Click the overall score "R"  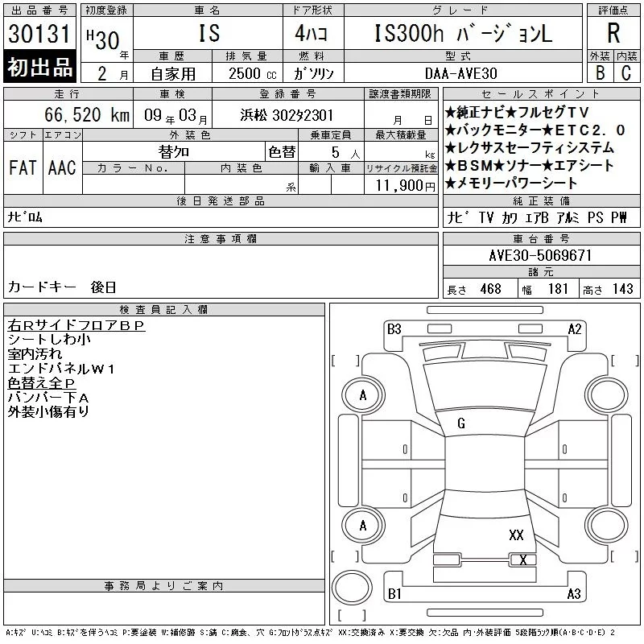click(613, 33)
